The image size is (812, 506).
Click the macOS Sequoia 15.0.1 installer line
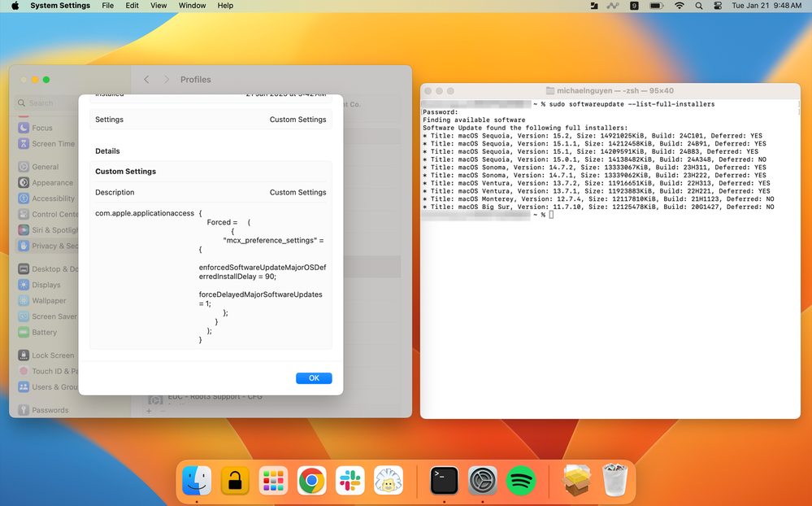[x=594, y=159]
